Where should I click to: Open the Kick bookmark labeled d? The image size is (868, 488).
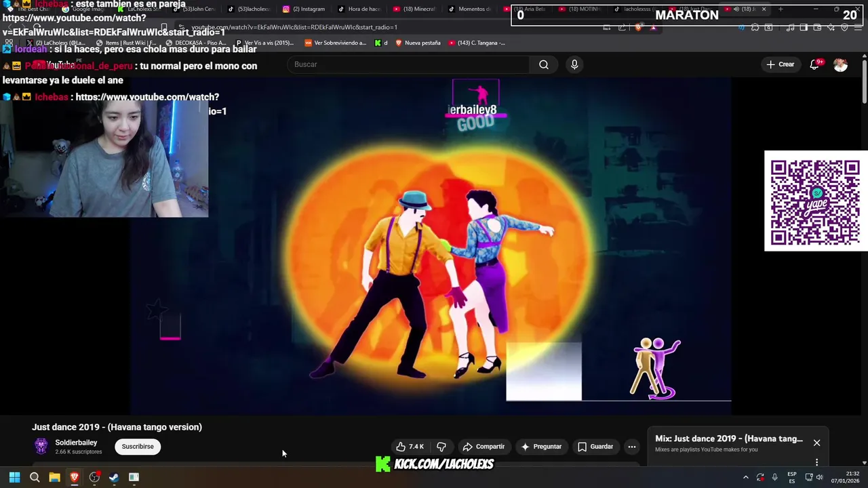tap(381, 43)
